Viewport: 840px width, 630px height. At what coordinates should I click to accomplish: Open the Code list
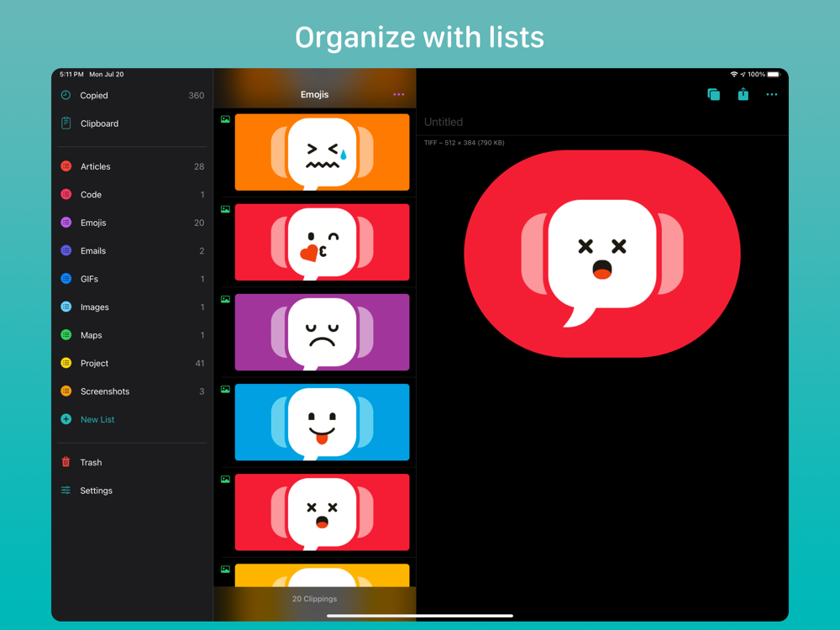[x=132, y=195]
